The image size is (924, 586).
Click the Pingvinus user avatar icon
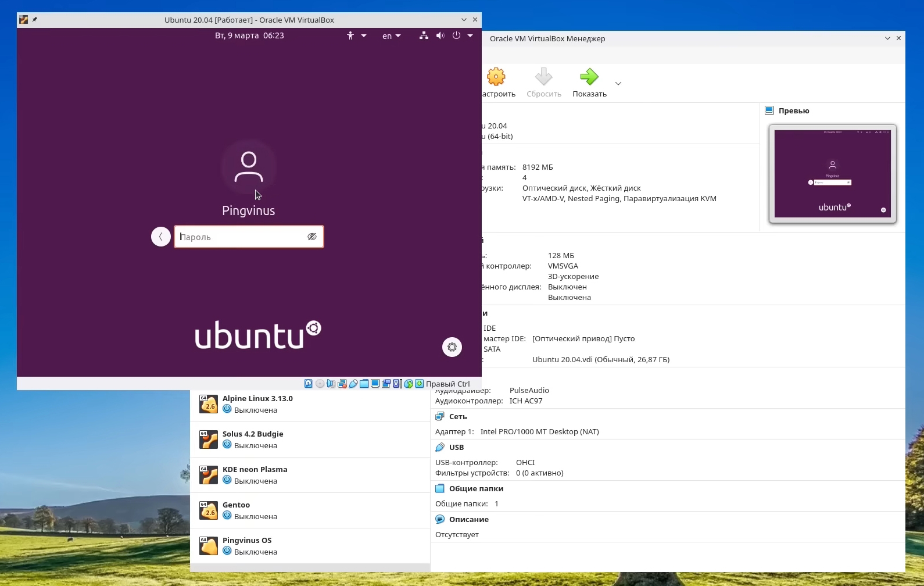coord(249,167)
